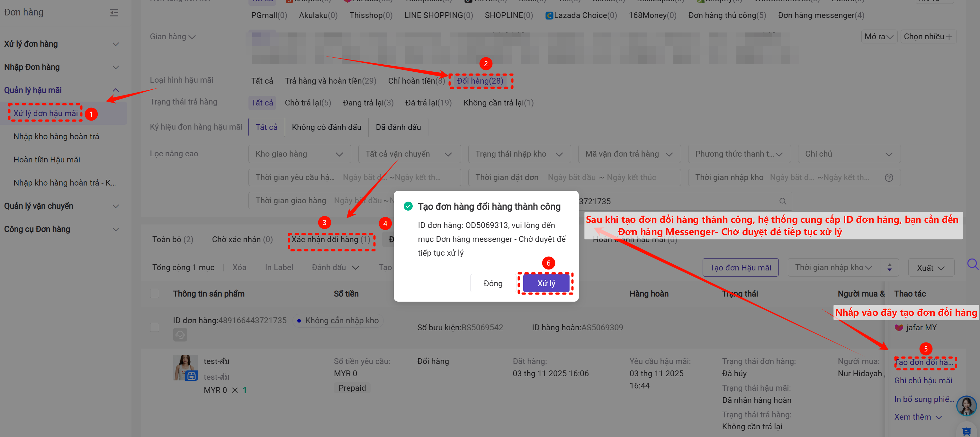The height and width of the screenshot is (437, 980).
Task: Click the feedback chat icon at bottom right
Action: pyautogui.click(x=966, y=431)
